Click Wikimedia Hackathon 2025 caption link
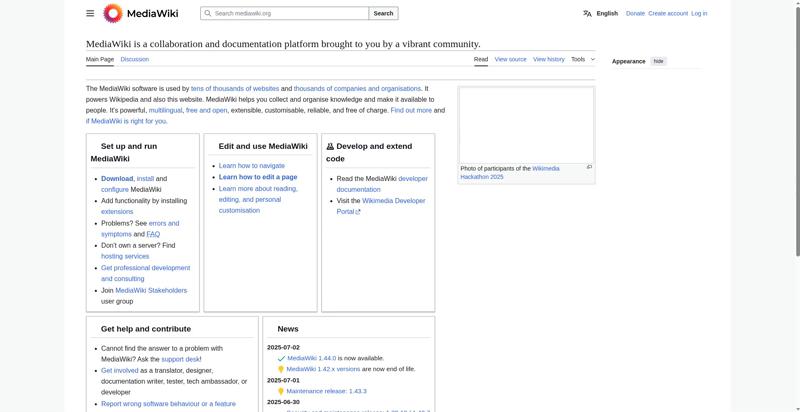 510,173
